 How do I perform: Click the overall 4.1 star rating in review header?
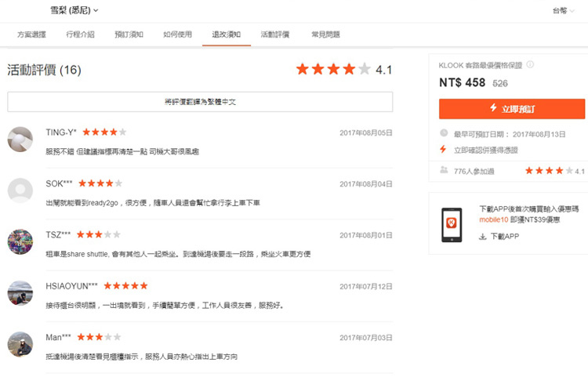pyautogui.click(x=343, y=69)
